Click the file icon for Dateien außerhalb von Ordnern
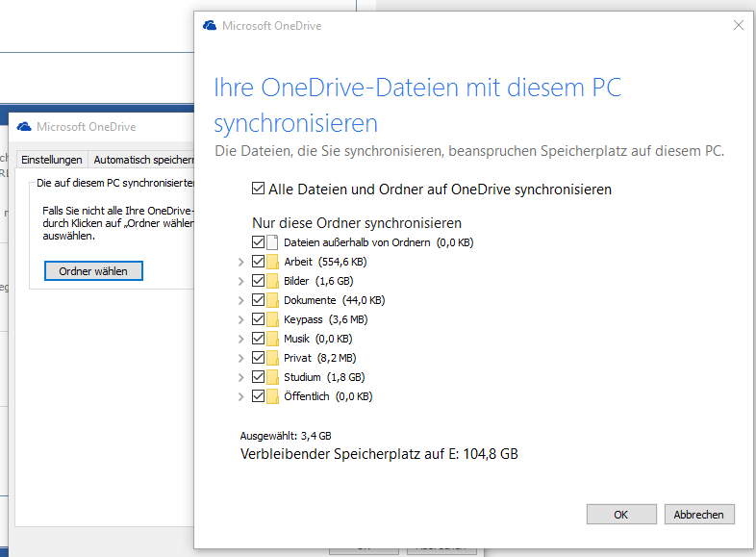 point(272,242)
